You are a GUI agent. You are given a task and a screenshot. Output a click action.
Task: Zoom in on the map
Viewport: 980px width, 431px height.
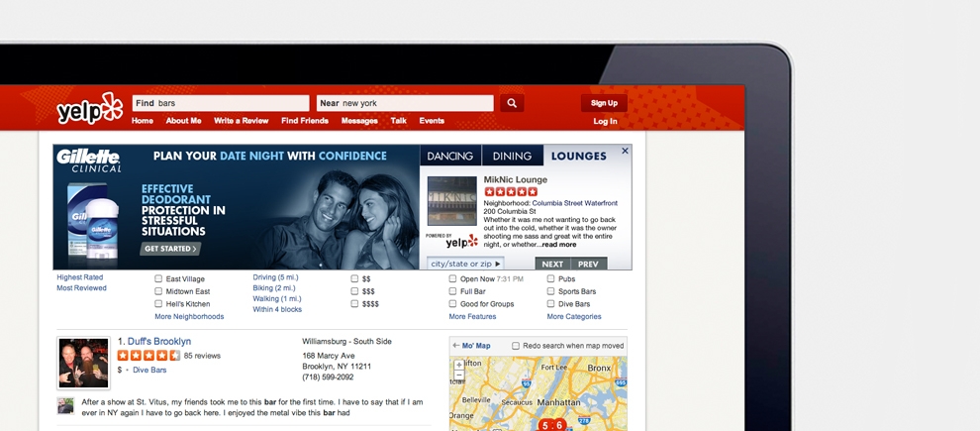click(458, 364)
